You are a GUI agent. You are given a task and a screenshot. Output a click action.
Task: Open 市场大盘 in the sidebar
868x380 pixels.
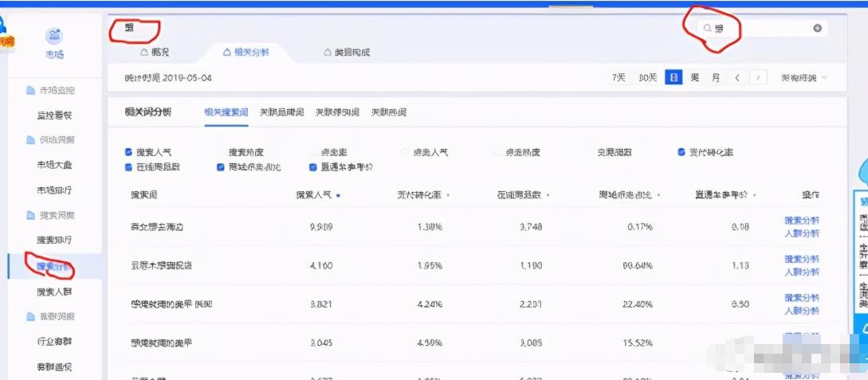point(53,165)
